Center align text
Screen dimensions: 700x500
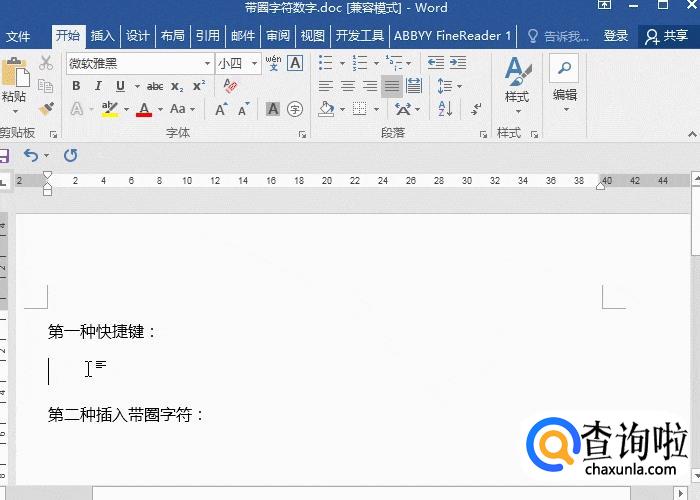(x=348, y=86)
